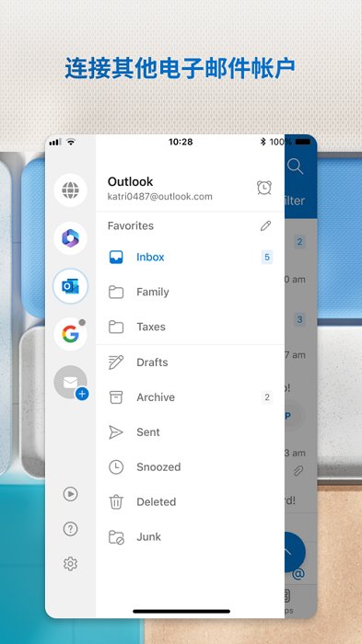Open the Taxes folder

(190, 327)
